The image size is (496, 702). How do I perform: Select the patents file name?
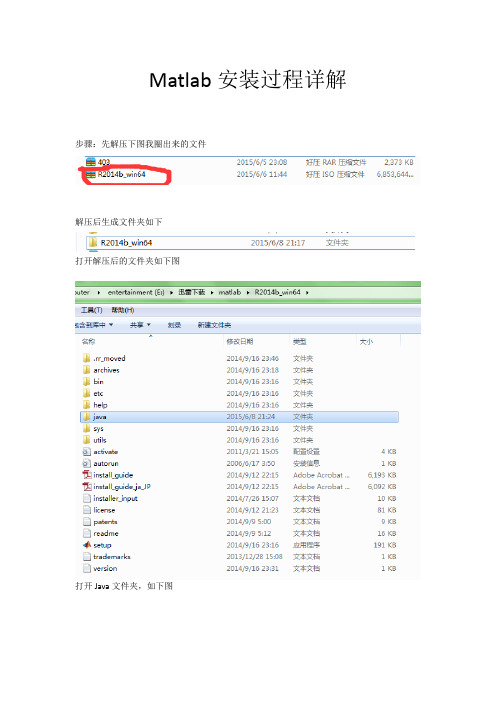point(105,522)
